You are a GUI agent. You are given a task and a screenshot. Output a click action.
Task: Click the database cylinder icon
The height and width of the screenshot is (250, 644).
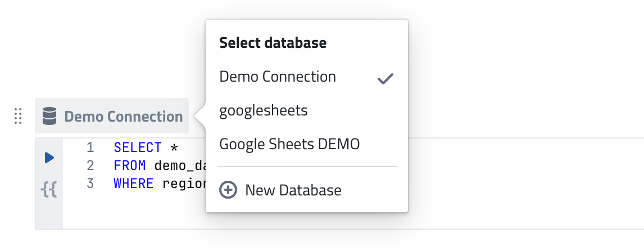click(x=49, y=116)
